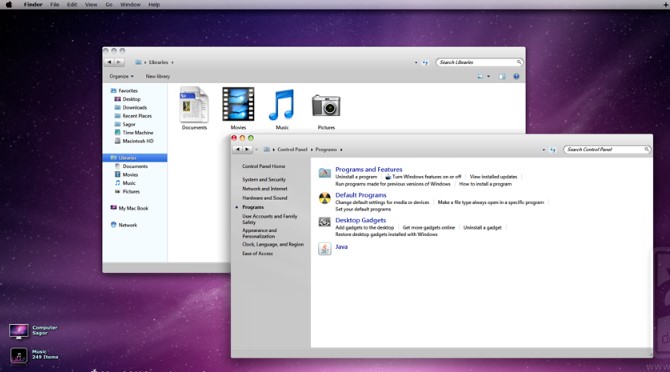Click the Libraries window help icon
The image size is (670, 372).
tap(516, 76)
